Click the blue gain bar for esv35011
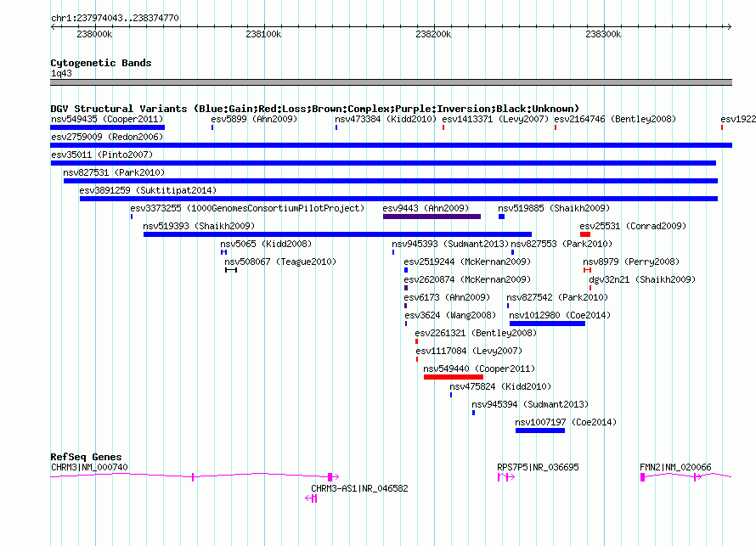This screenshot has height=546, width=756. (383, 163)
